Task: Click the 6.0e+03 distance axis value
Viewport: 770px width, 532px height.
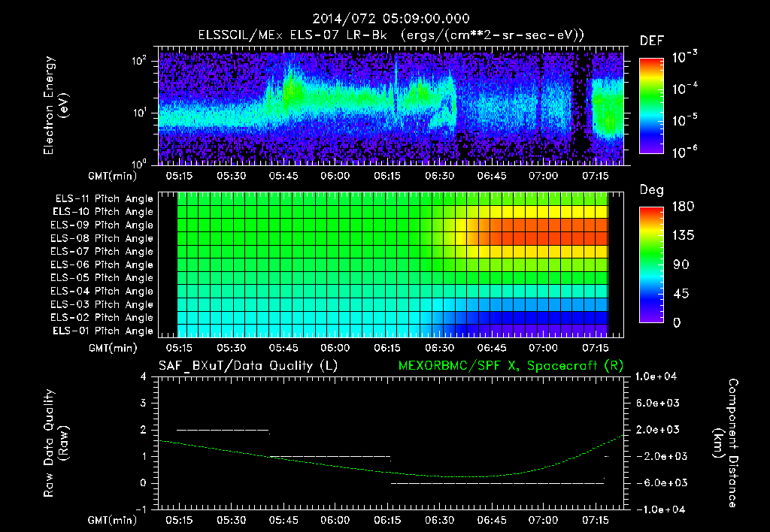Action: (658, 404)
